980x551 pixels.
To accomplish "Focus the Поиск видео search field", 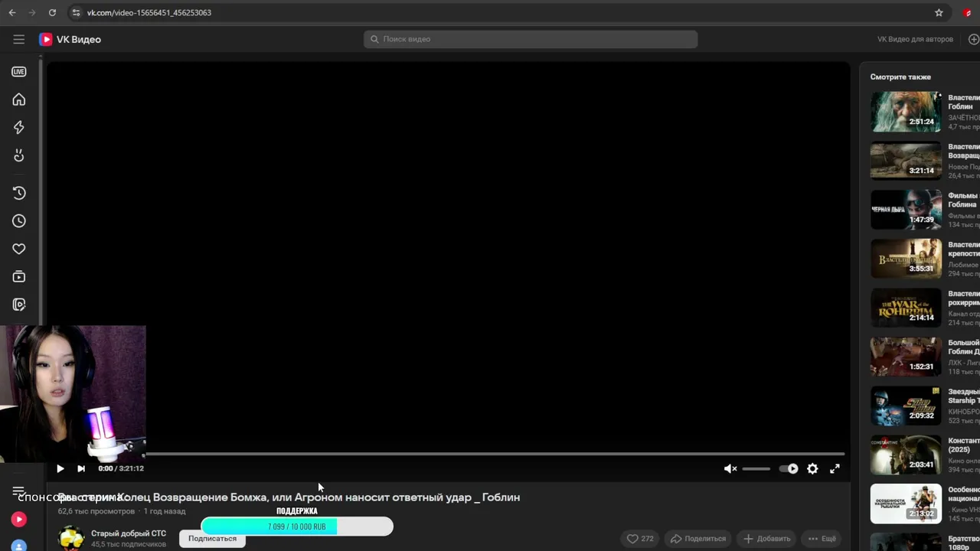I will pos(531,39).
